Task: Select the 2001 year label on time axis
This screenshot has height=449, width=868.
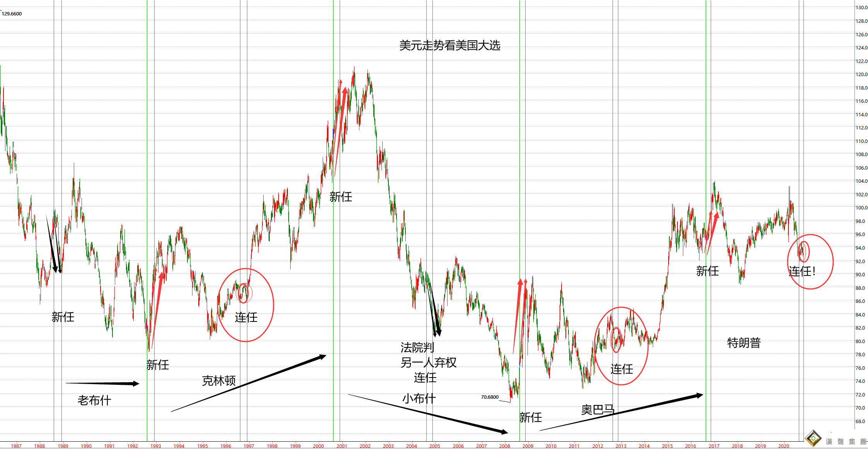Action: click(342, 446)
